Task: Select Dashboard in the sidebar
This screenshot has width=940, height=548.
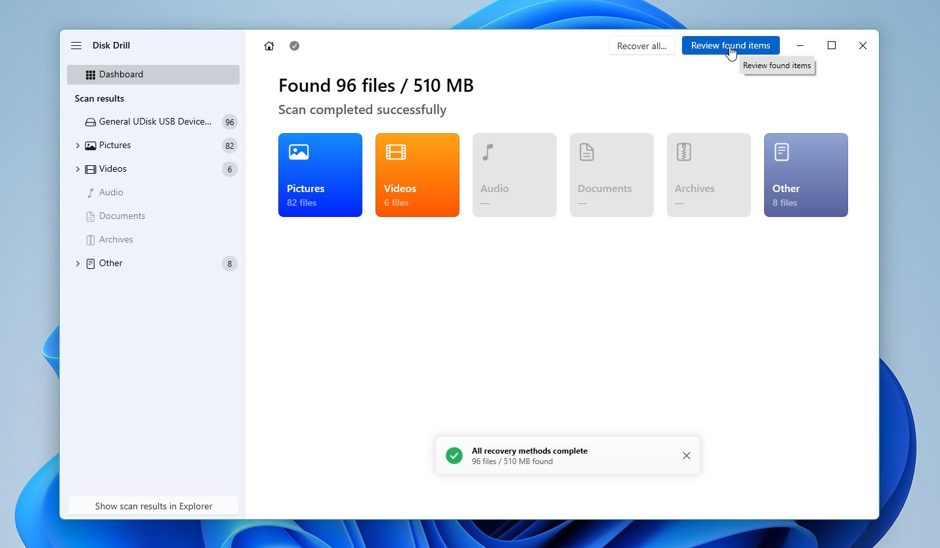Action: pos(153,74)
